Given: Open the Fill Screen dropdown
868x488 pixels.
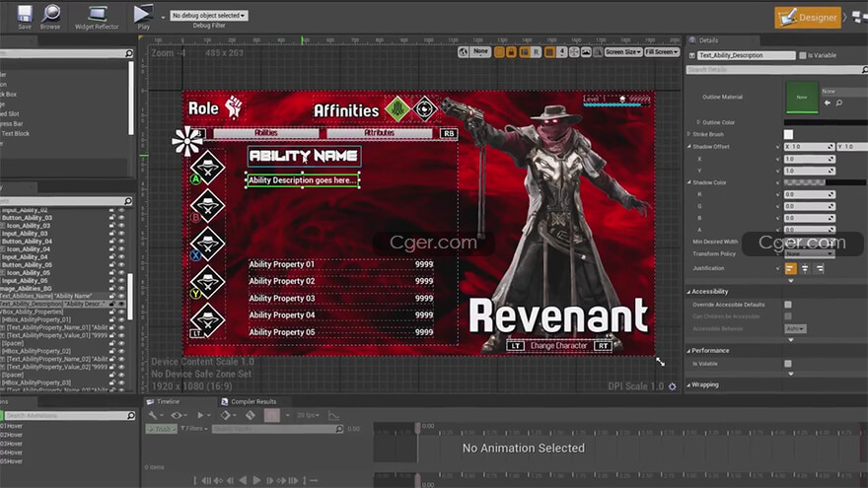Looking at the screenshot, I should [662, 52].
